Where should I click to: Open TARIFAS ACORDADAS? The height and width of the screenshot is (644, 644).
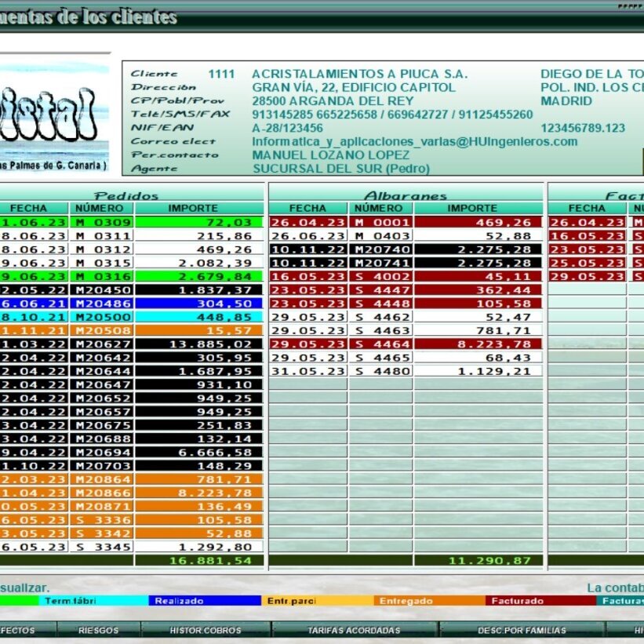pyautogui.click(x=354, y=630)
